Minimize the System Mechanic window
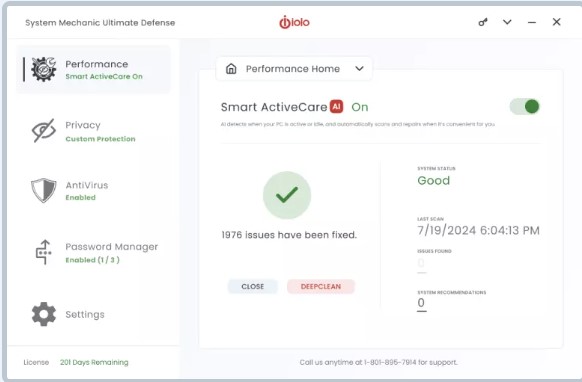The width and height of the screenshot is (582, 382). [532, 22]
